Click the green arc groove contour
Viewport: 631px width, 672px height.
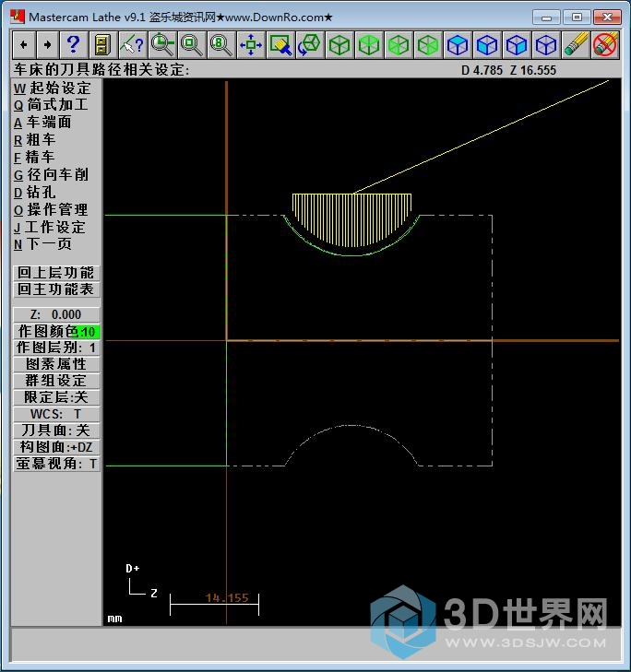pyautogui.click(x=351, y=254)
